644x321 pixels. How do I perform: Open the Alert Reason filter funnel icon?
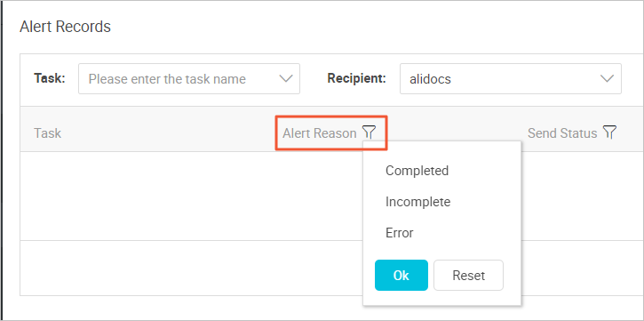[369, 132]
